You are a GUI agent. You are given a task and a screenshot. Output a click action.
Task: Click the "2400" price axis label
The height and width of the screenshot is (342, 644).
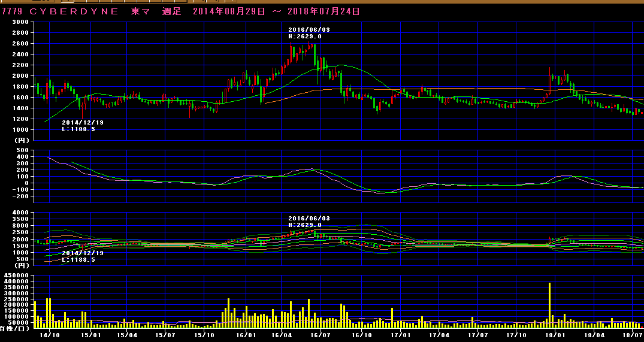[20, 54]
